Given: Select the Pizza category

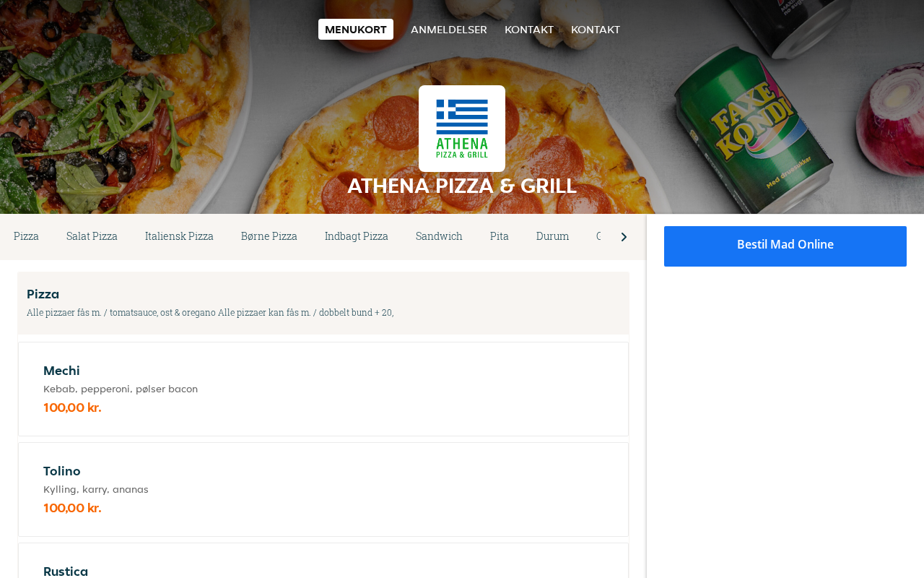Looking at the screenshot, I should pyautogui.click(x=26, y=236).
